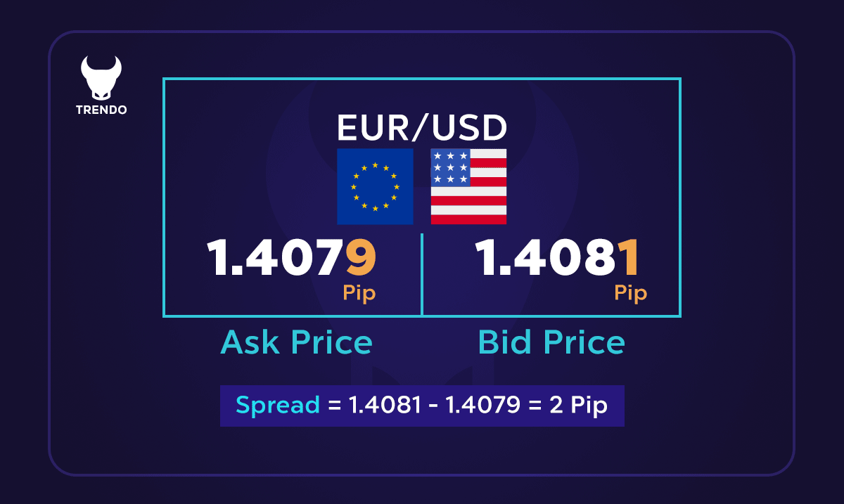Image resolution: width=844 pixels, height=504 pixels.
Task: Click the Pip label under 1.4081
Action: coord(631,292)
